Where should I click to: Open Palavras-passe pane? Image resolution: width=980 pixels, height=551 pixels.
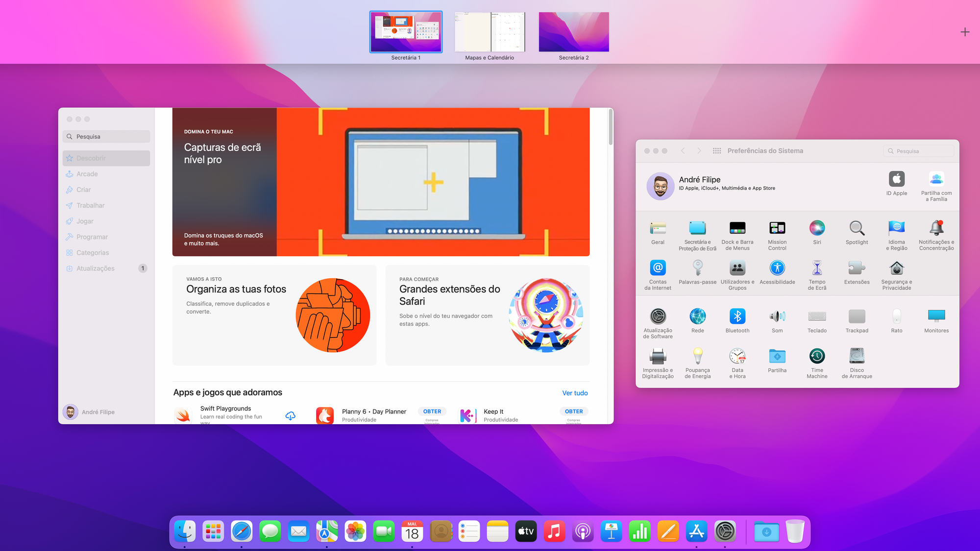[697, 272]
